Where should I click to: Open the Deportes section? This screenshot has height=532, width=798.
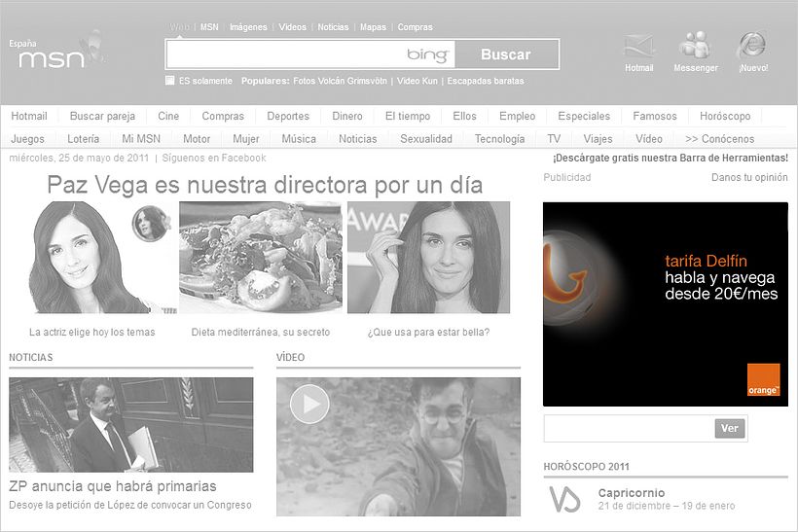click(x=288, y=116)
